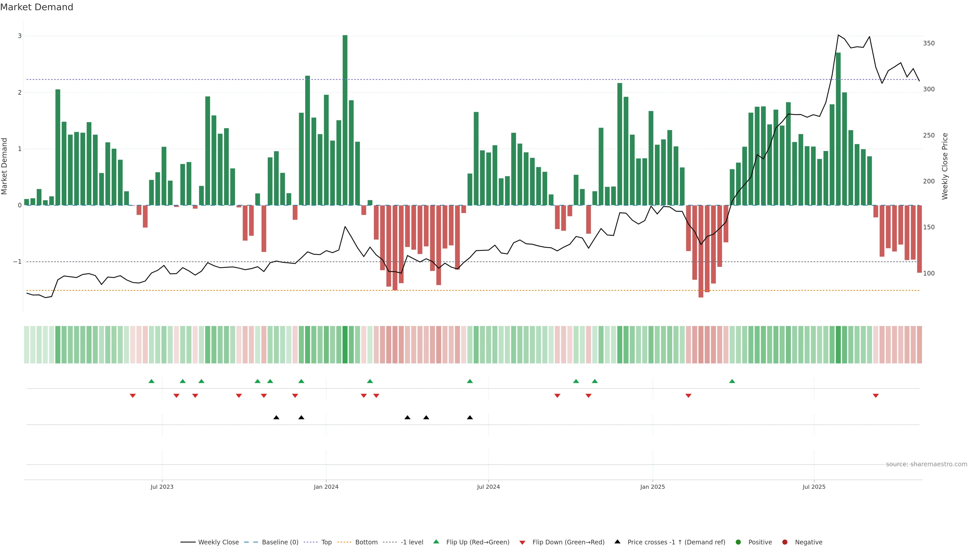The width and height of the screenshot is (980, 551).
Task: Hide the Top dotted line series
Action: tap(326, 542)
